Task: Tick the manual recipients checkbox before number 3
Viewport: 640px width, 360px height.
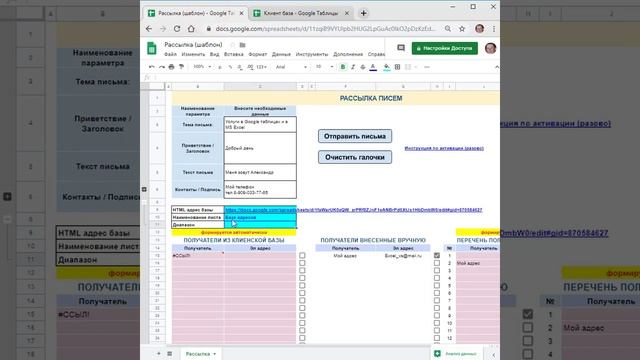Action: 437,270
